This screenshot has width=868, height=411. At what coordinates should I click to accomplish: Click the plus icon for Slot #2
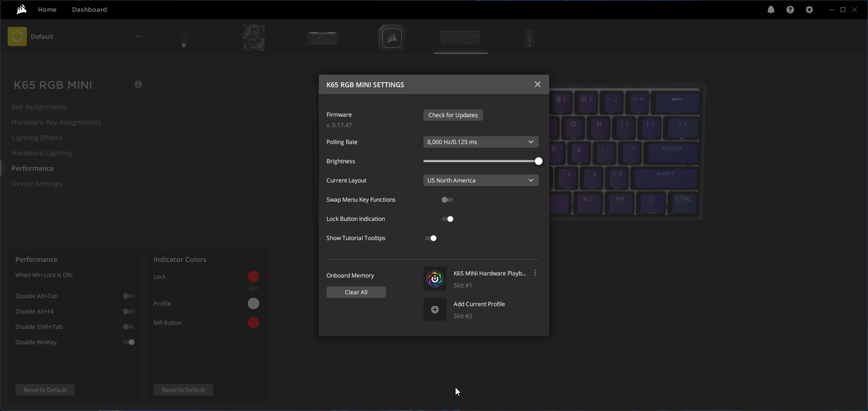435,310
